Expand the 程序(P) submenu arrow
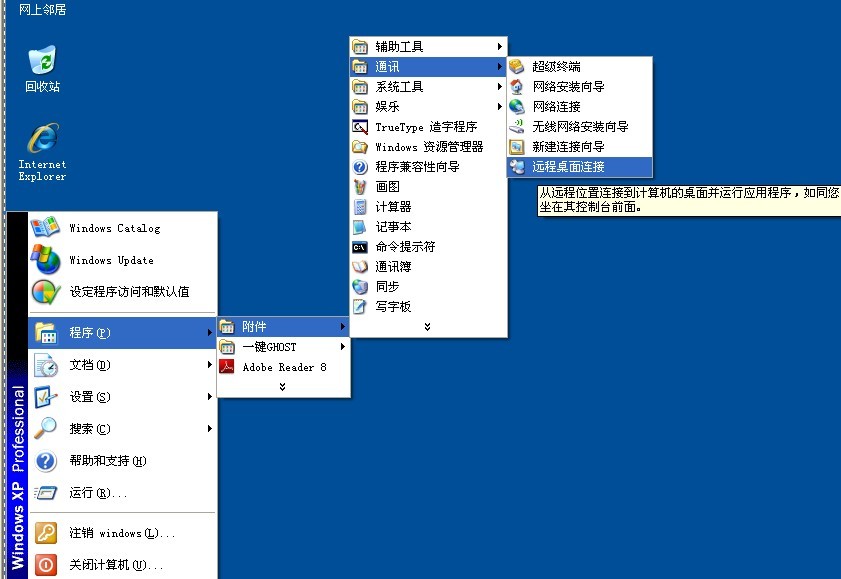 pyautogui.click(x=210, y=332)
